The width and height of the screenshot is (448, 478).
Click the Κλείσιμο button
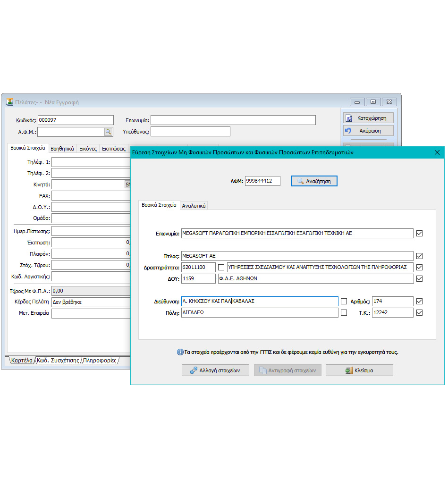click(359, 370)
